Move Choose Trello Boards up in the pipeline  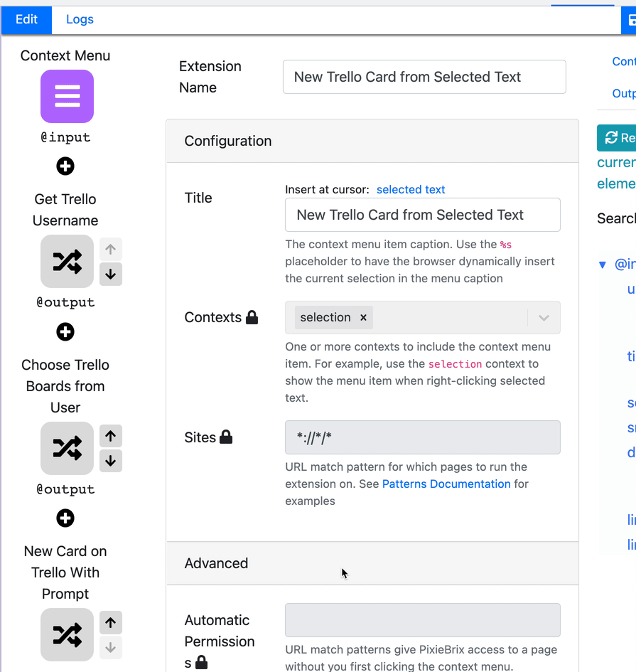pos(111,436)
